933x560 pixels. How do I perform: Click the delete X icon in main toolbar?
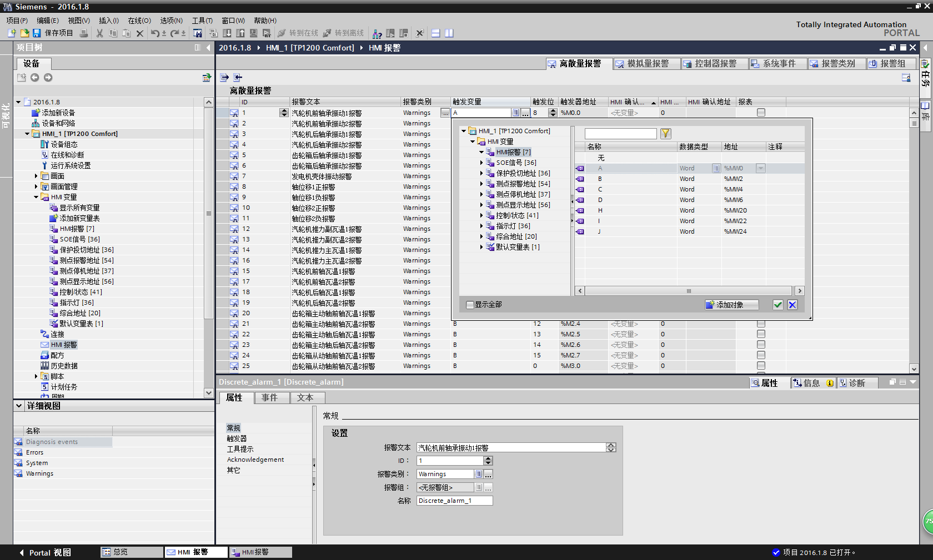[x=140, y=33]
